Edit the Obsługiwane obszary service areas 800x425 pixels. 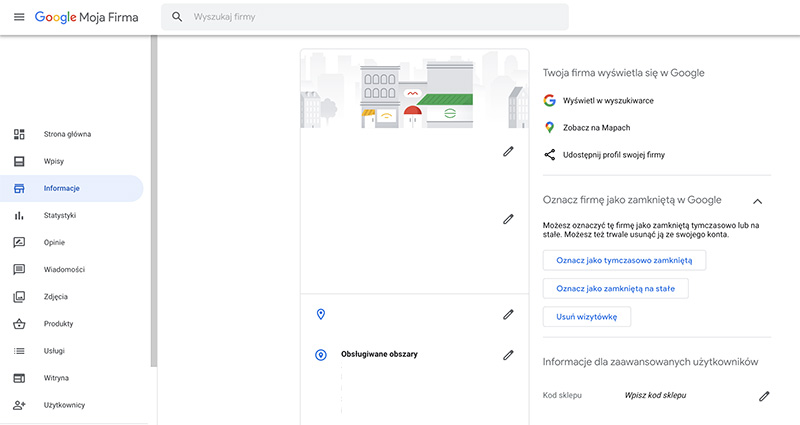(x=508, y=355)
